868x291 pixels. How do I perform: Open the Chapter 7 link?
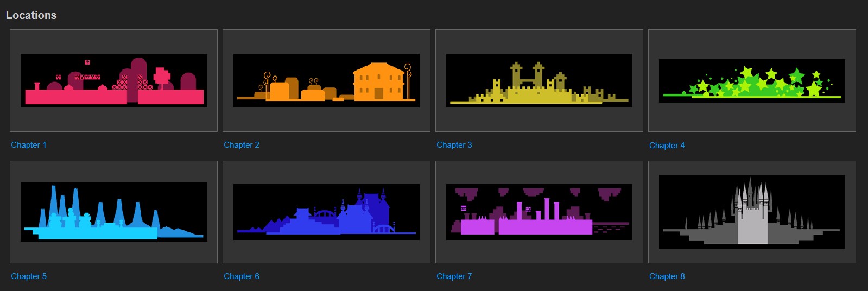(x=454, y=276)
